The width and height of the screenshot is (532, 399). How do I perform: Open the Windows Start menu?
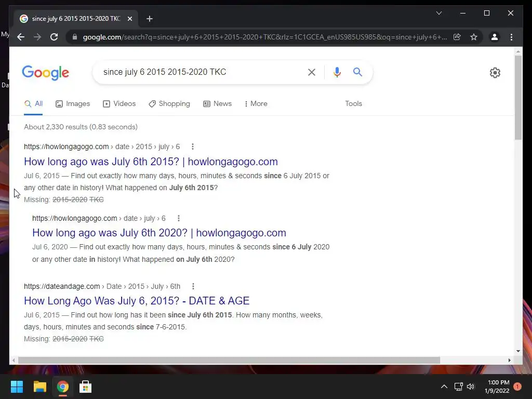[17, 387]
